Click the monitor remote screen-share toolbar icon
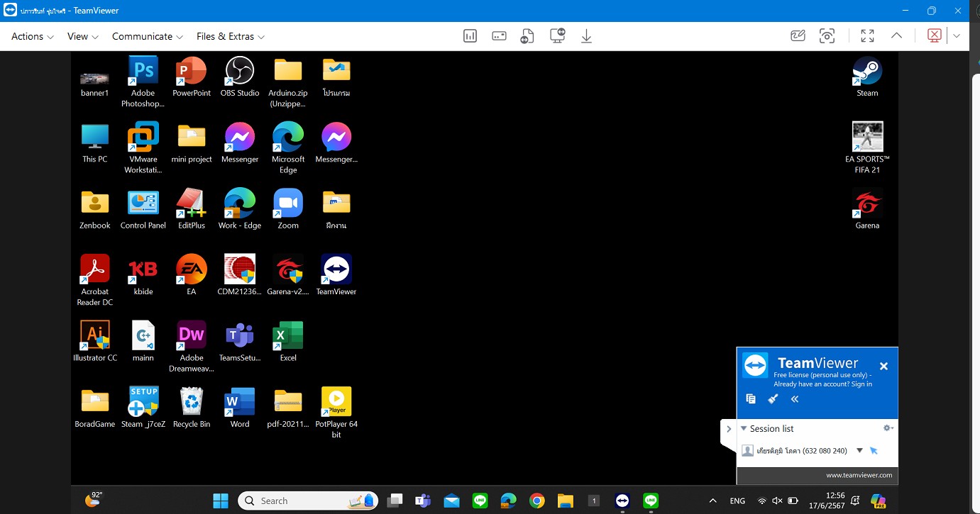Image resolution: width=980 pixels, height=514 pixels. [x=557, y=35]
